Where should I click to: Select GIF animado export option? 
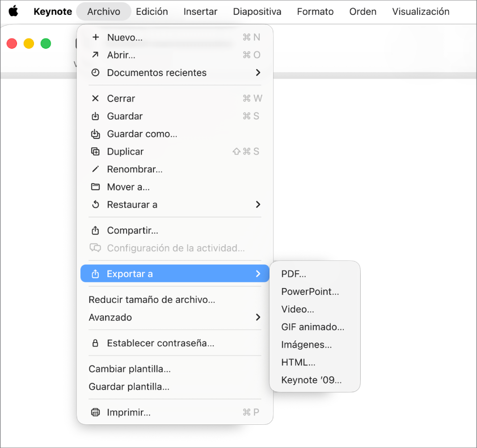312,327
